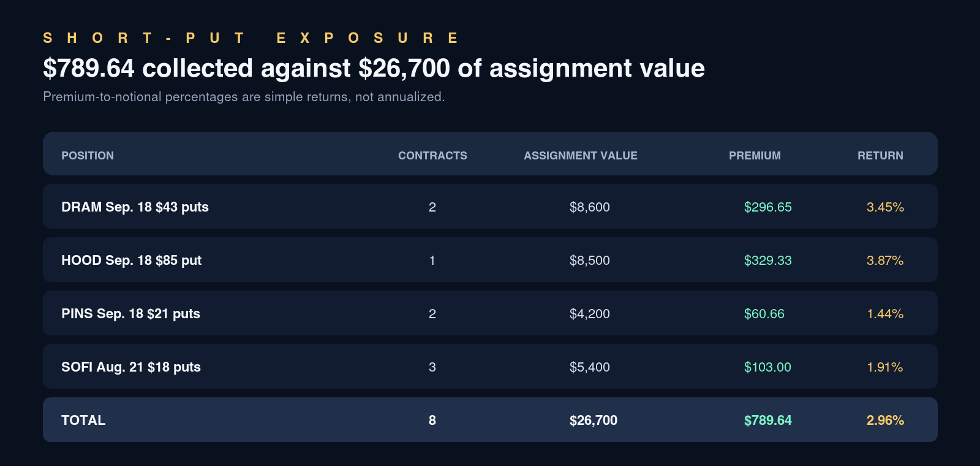This screenshot has height=466, width=980.
Task: Click the ASSIGNMENT VALUE column header
Action: click(581, 156)
